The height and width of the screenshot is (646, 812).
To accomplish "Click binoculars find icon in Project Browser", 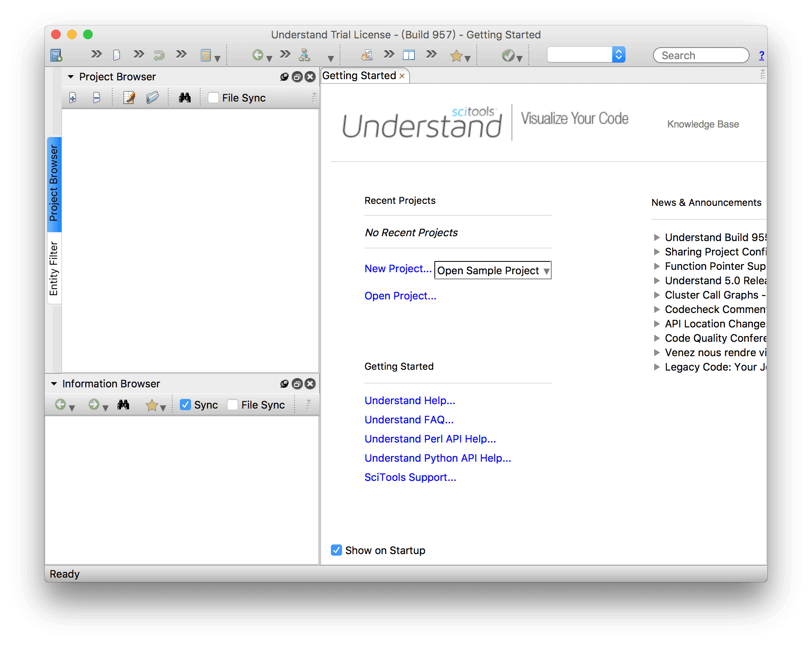I will (185, 98).
